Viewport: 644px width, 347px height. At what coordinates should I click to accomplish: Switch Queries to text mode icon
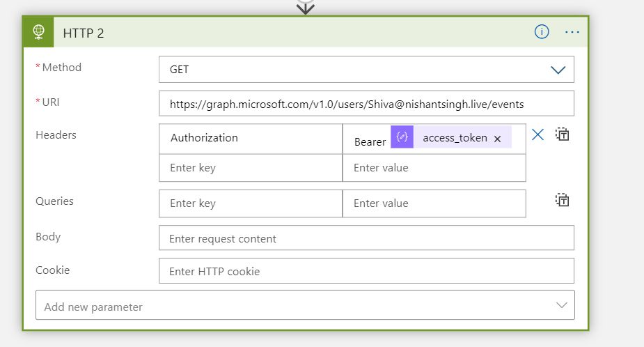[x=562, y=200]
